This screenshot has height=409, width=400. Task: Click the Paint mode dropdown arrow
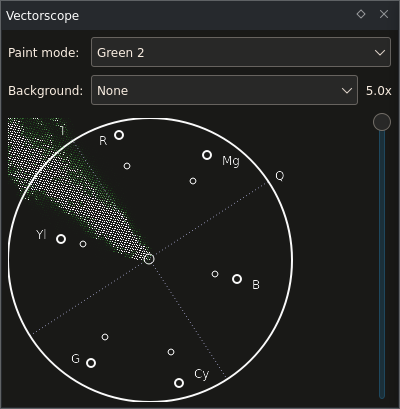point(380,53)
